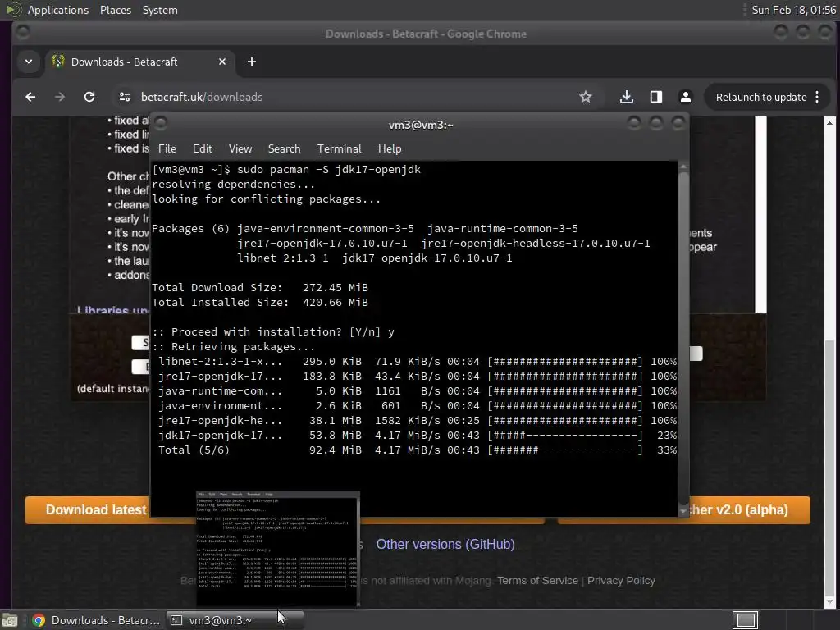Click the chat-bubble applet icon before Applications
Viewport: 840px width, 630px height.
pyautogui.click(x=13, y=10)
